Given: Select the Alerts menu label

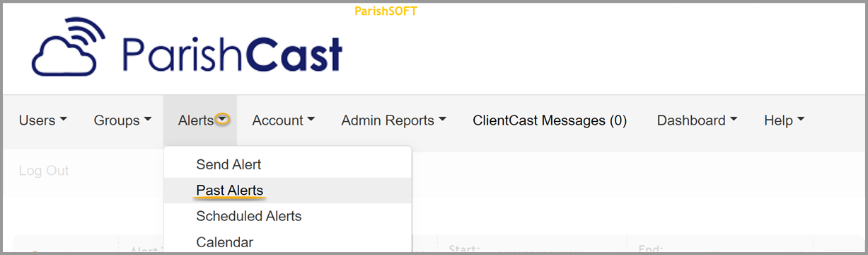Looking at the screenshot, I should pos(196,120).
